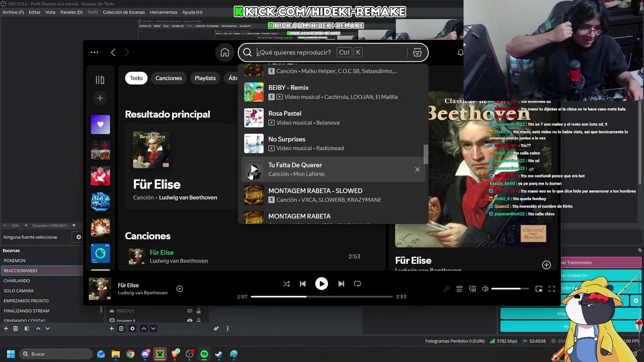Remove the selected OBS source
The image size is (644, 362).
121,328
